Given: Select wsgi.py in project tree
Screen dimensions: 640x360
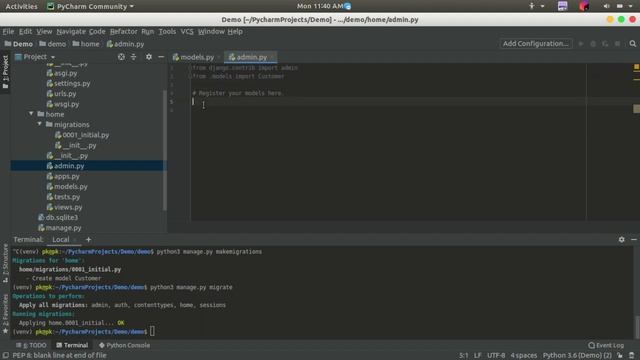Looking at the screenshot, I should (66, 104).
